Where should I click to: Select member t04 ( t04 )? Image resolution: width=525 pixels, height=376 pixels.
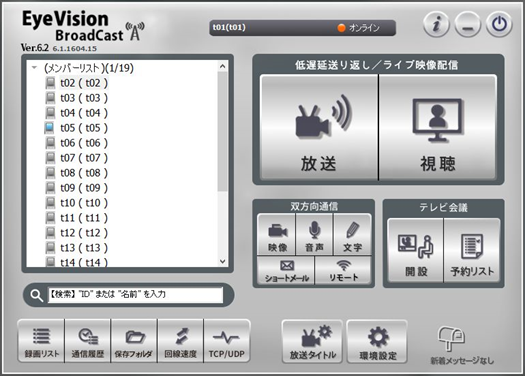(x=84, y=113)
